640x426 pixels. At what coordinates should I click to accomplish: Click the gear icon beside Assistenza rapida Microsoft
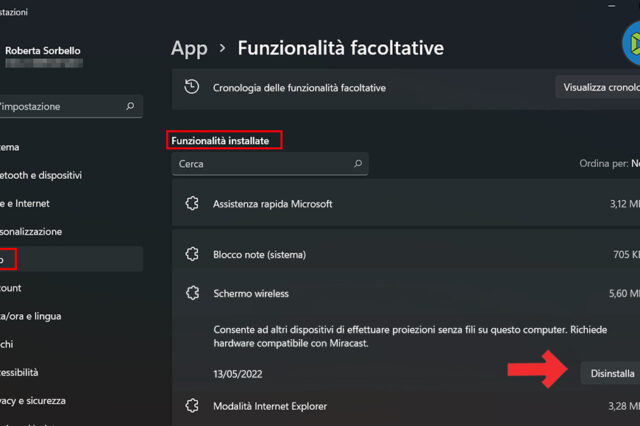[x=193, y=204]
